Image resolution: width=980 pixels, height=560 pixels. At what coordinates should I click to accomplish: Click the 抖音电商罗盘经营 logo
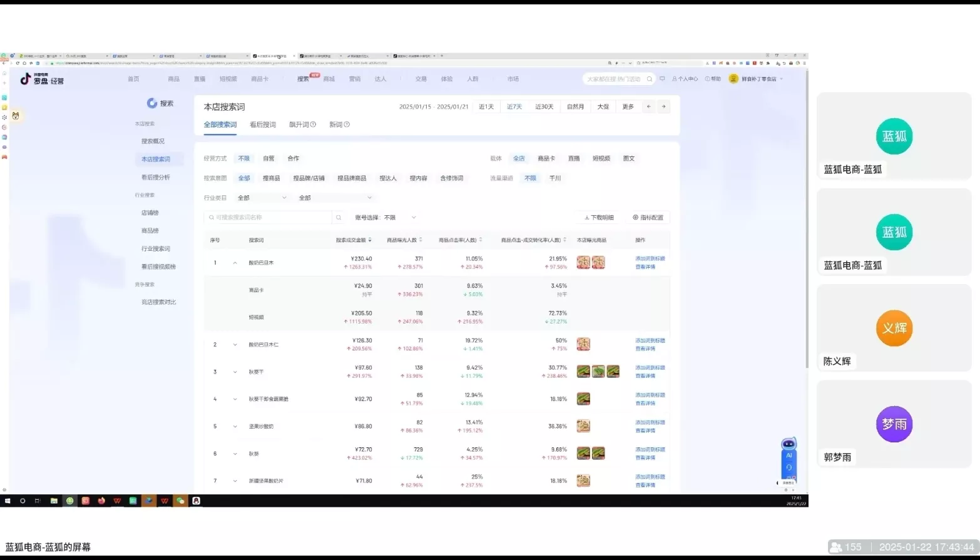tap(41, 79)
